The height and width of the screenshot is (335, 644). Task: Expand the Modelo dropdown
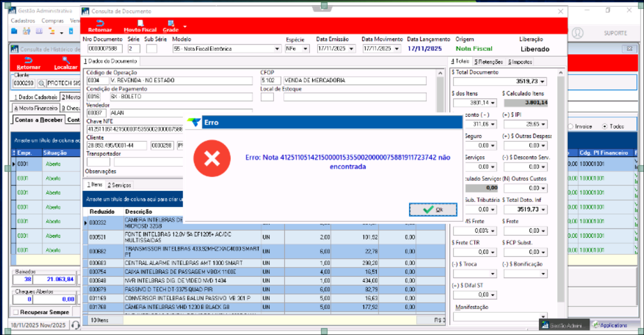point(277,49)
